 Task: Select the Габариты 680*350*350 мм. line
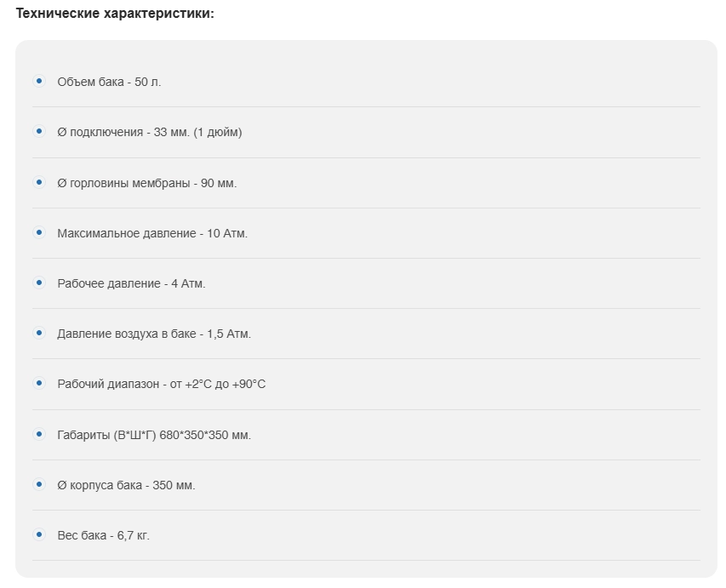(x=154, y=435)
